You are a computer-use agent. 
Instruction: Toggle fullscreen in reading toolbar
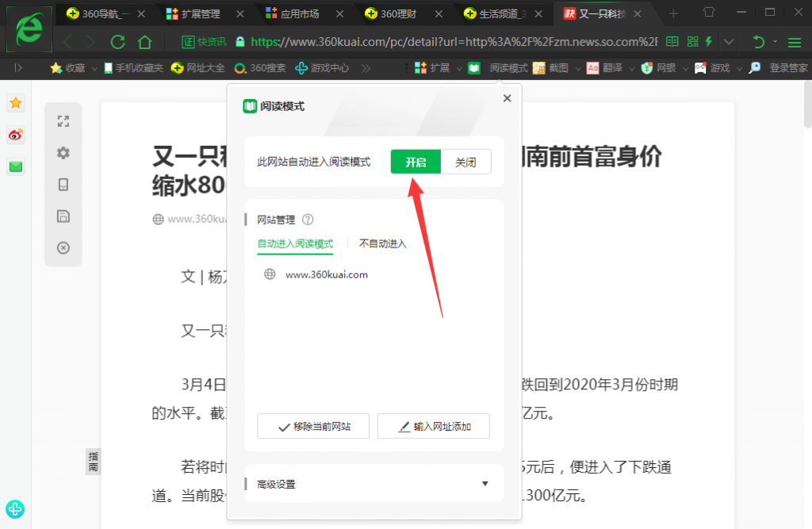pyautogui.click(x=63, y=121)
